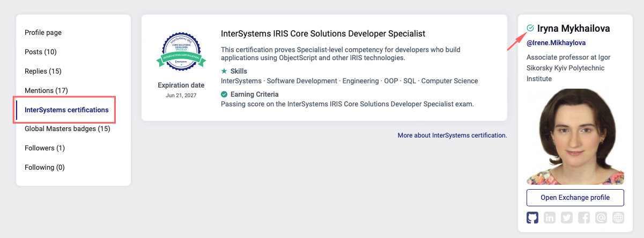Viewport: 644px width, 238px height.
Task: Click the Facebook icon
Action: [584, 218]
